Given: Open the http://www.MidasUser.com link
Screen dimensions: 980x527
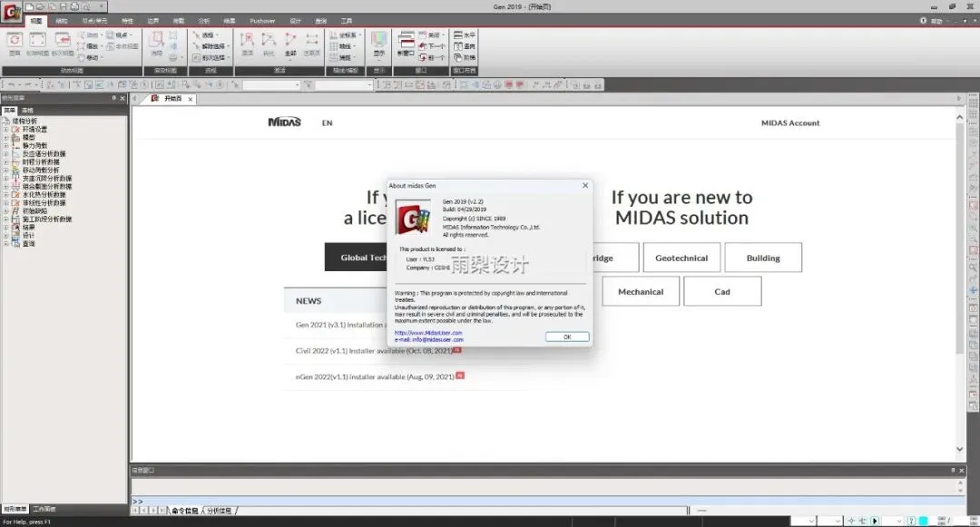Looking at the screenshot, I should (428, 333).
